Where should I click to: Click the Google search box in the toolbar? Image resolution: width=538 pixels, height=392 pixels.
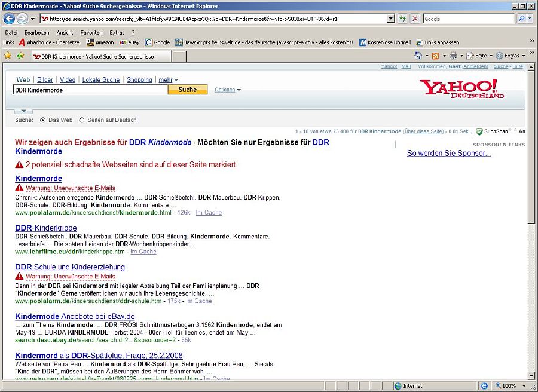click(x=469, y=19)
